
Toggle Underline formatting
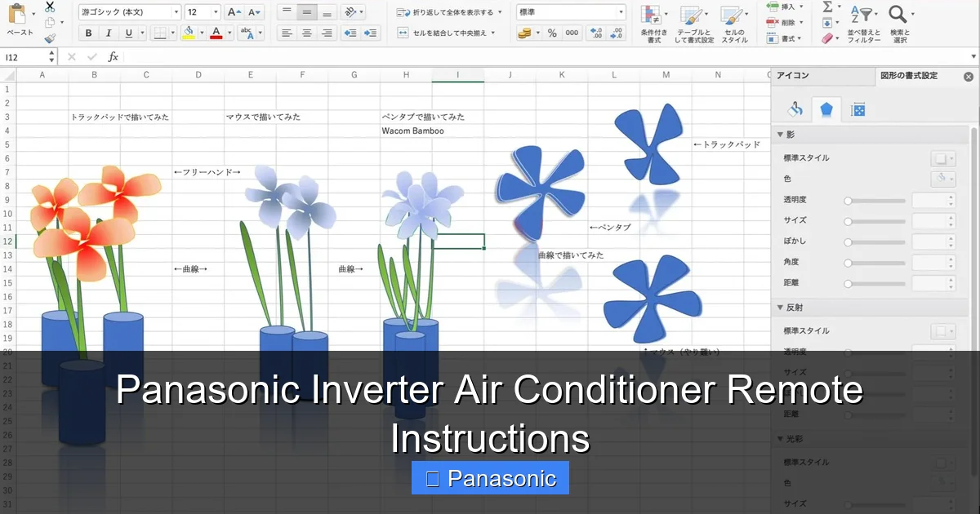point(129,33)
